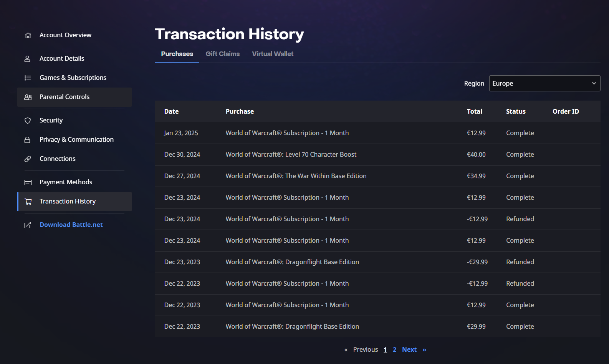Open Transaction History in the sidebar

68,201
